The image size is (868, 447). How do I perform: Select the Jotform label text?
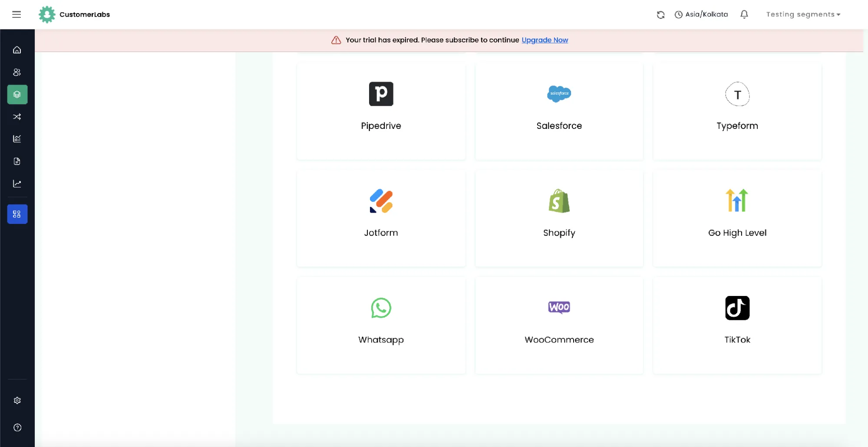click(381, 233)
